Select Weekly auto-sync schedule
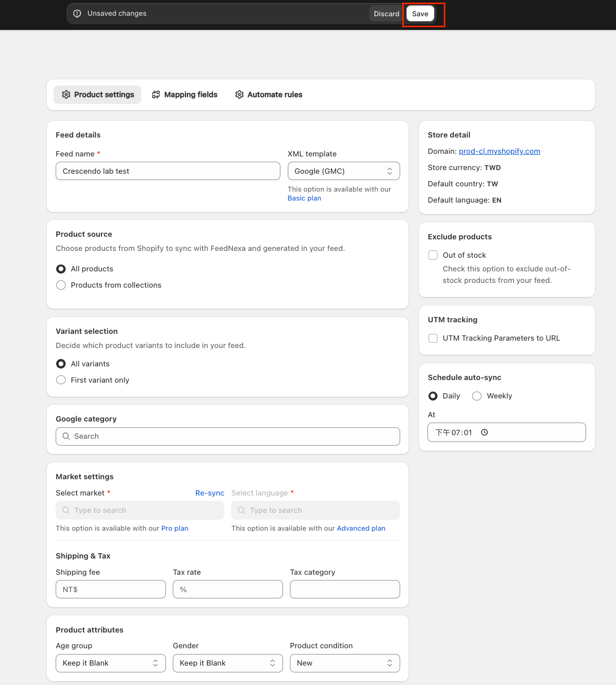Viewport: 616px width, 685px height. click(x=477, y=396)
